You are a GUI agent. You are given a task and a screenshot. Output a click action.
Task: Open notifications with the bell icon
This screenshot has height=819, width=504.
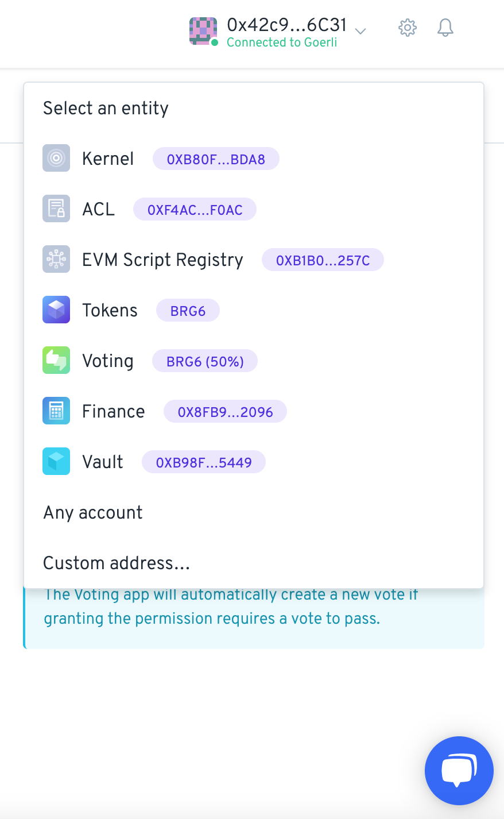pos(445,28)
